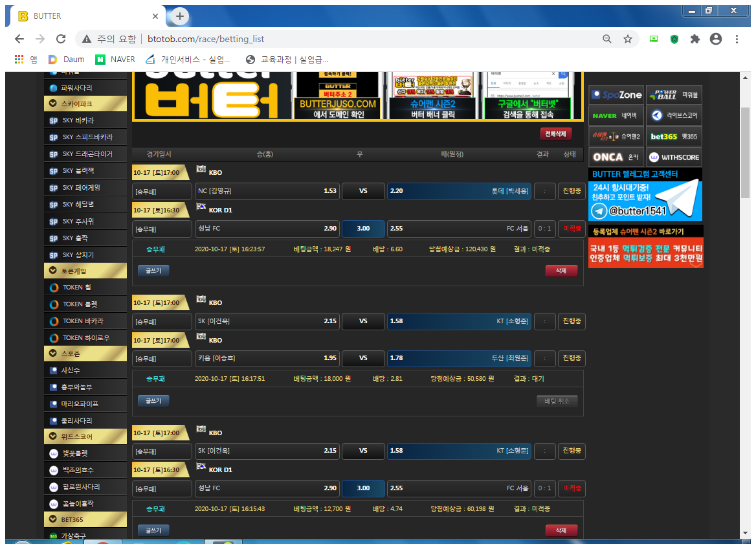The image size is (756, 544).
Task: Expand the 위드스코어 sidebar section
Action: click(x=85, y=436)
